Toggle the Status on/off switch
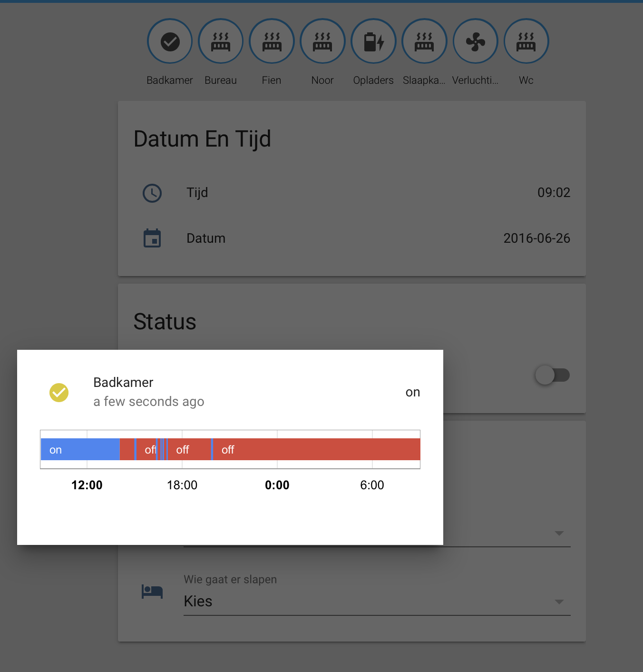This screenshot has height=672, width=643. [x=552, y=375]
